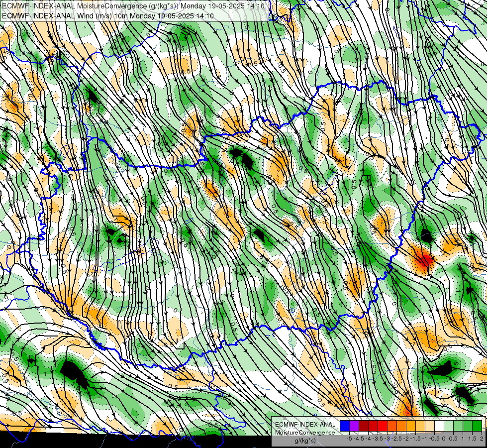The image size is (487, 448).
Task: Click the -5 legend tick value
Action: (349, 439)
